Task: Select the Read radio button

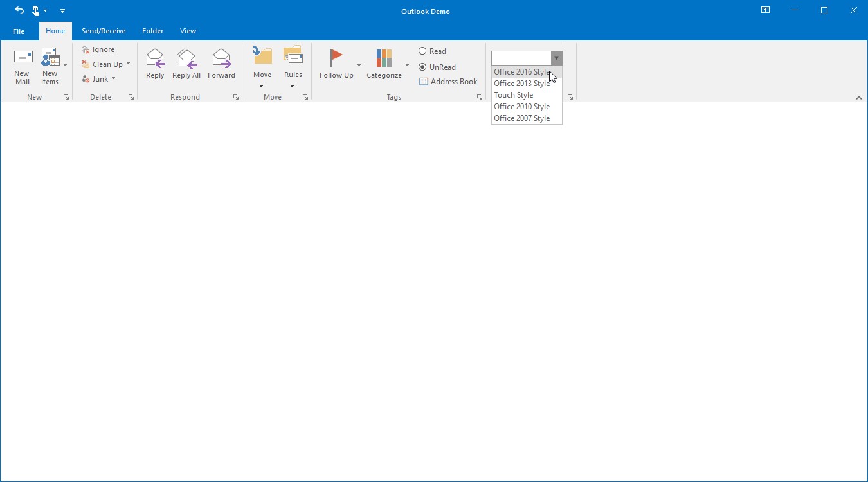Action: [423, 51]
